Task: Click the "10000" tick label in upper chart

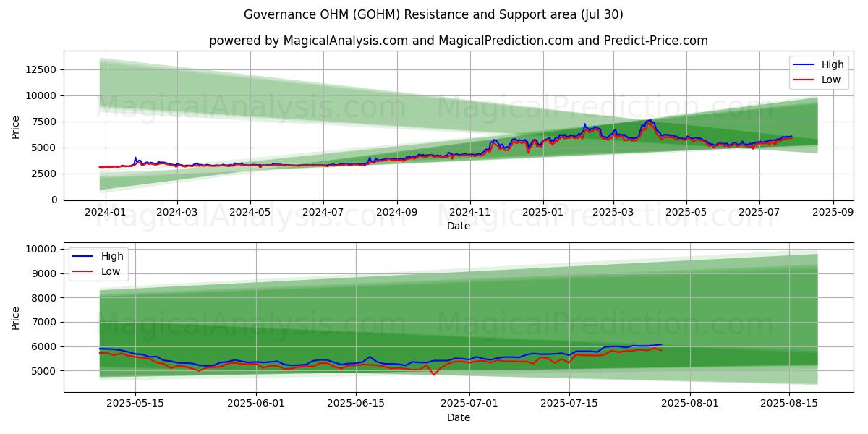Action: (x=41, y=95)
